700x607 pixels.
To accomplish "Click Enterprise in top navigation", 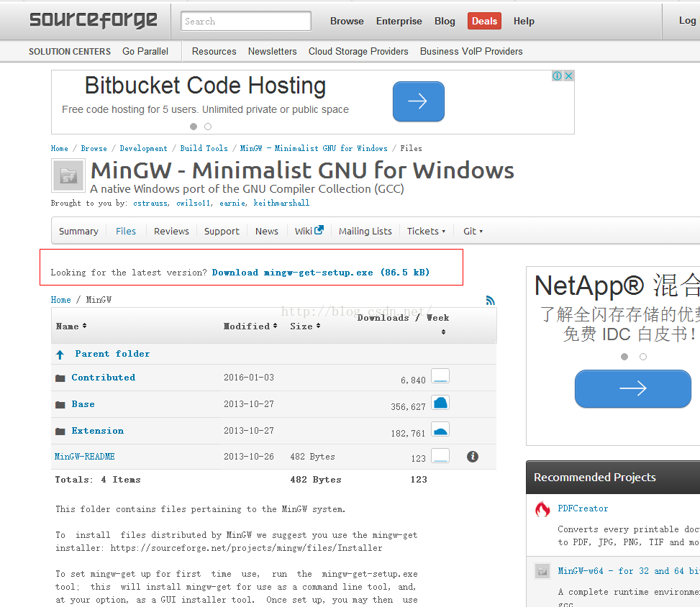I will [399, 21].
